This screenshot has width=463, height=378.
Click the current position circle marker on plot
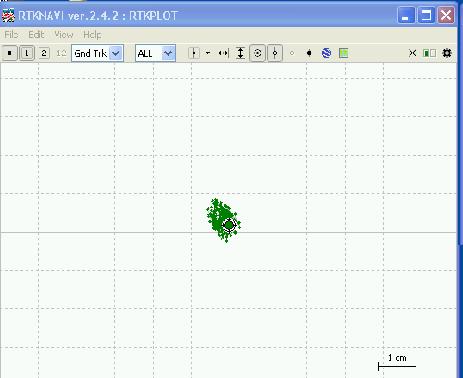[x=229, y=225]
